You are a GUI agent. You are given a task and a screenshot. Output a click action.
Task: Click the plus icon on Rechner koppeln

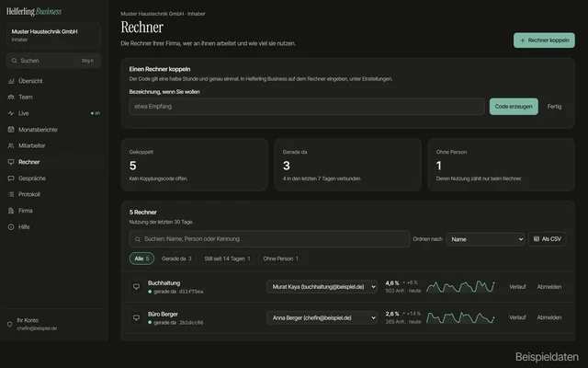pyautogui.click(x=523, y=40)
